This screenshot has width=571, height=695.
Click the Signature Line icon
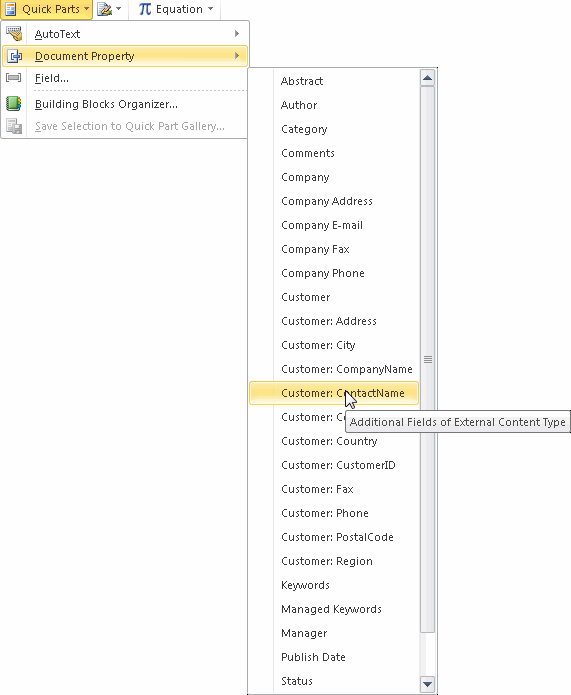click(x=105, y=9)
